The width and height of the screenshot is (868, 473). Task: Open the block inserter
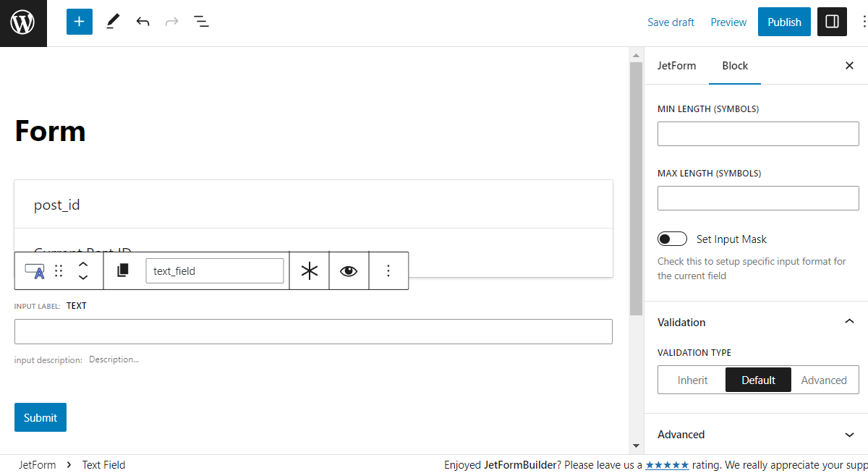79,22
